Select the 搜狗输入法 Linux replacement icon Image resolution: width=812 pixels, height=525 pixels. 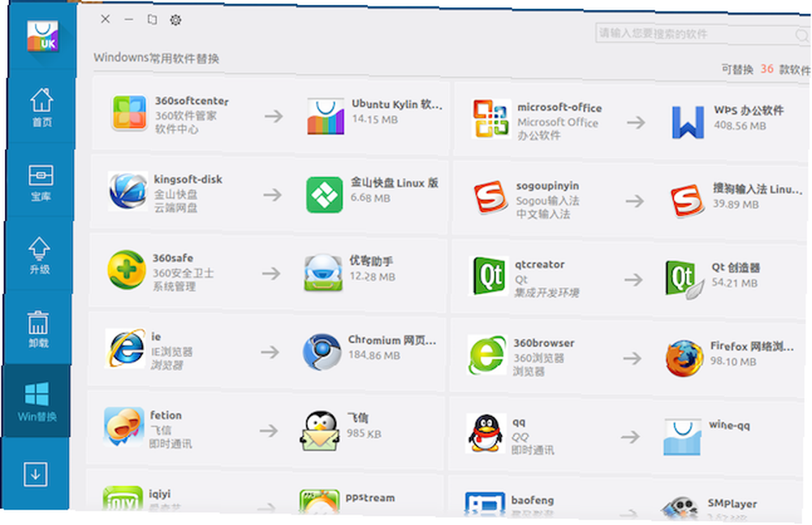[687, 201]
